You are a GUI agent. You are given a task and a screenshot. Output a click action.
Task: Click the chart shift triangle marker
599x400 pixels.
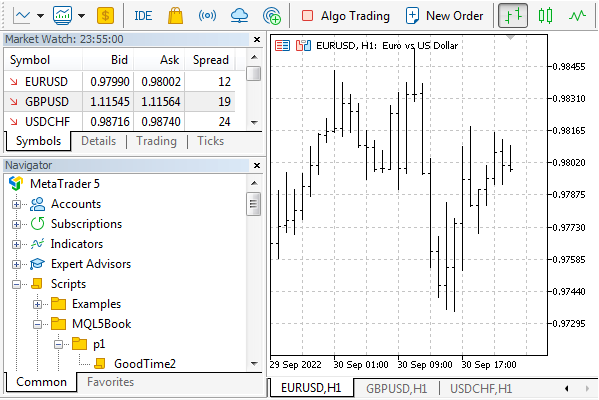(510, 38)
